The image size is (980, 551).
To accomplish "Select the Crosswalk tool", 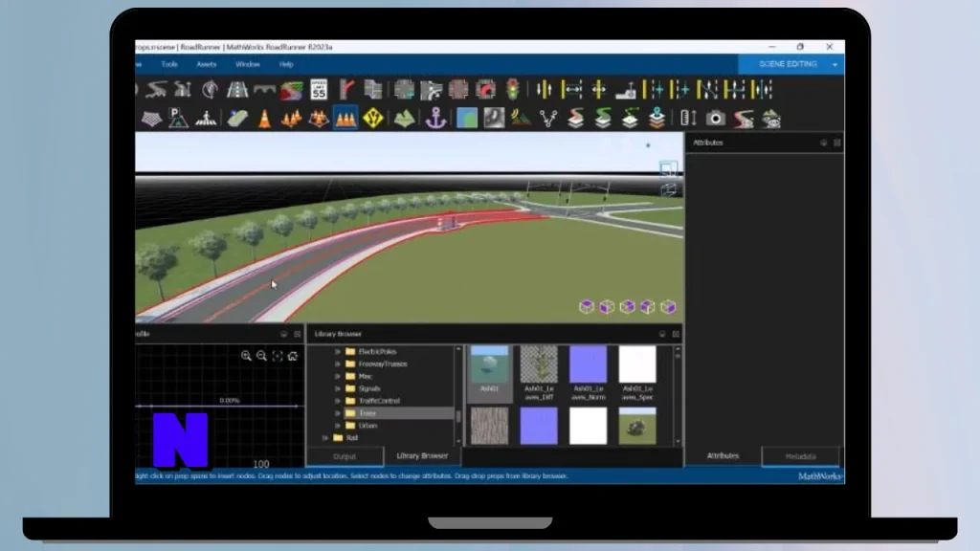I will click(x=205, y=119).
